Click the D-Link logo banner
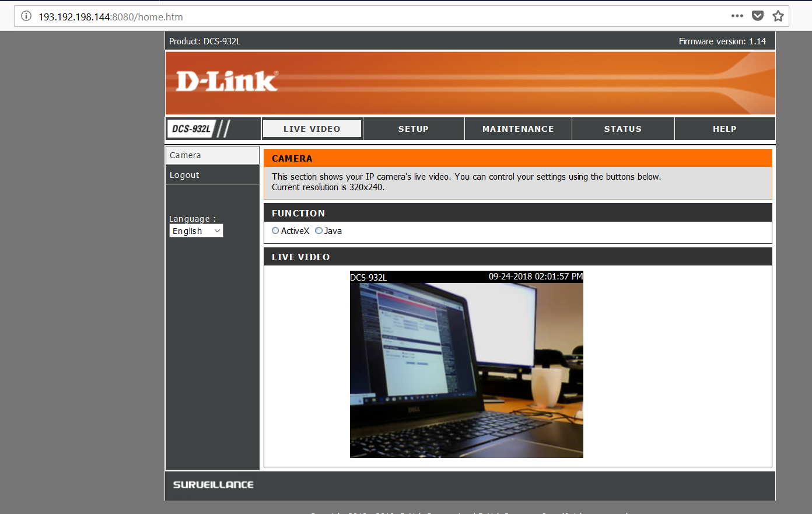The height and width of the screenshot is (514, 812). pos(470,83)
